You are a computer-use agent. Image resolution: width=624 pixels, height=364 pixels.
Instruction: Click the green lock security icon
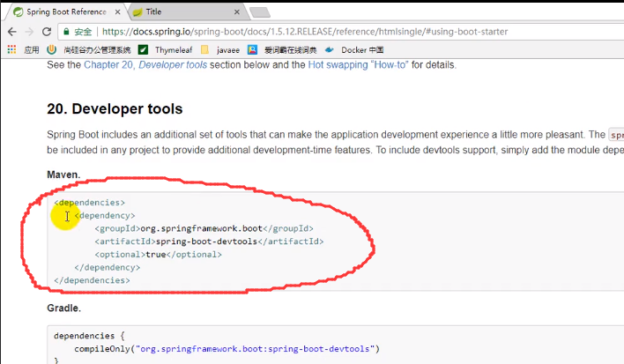pyautogui.click(x=66, y=32)
